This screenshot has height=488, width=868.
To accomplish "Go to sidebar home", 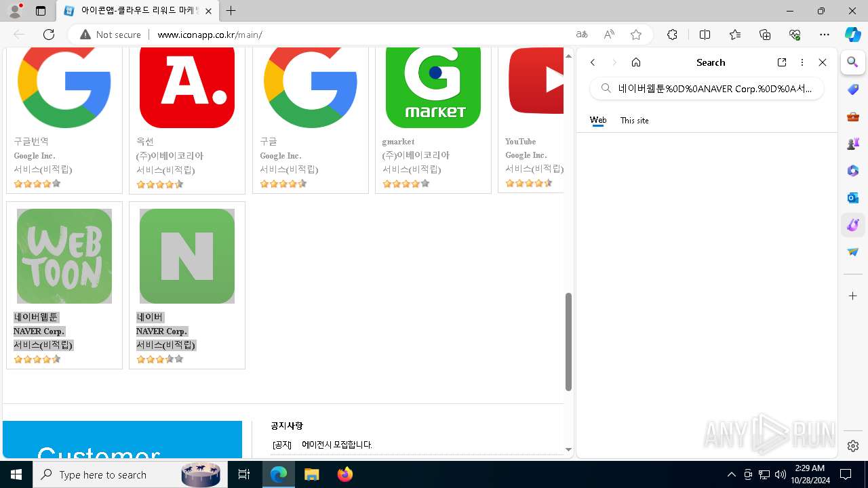I will tap(636, 62).
